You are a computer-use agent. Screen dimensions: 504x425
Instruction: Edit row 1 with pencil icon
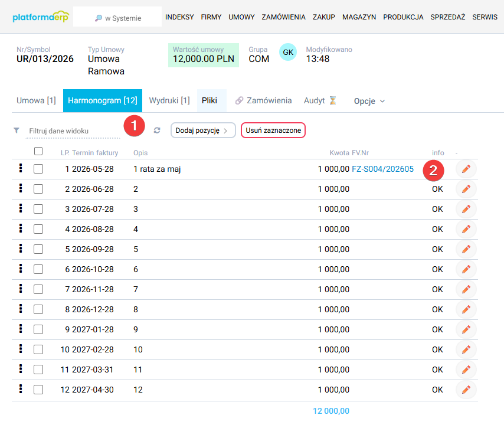point(466,169)
